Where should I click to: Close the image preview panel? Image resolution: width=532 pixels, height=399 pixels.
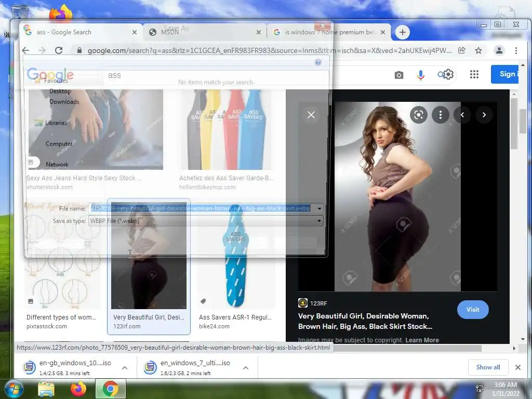point(311,115)
